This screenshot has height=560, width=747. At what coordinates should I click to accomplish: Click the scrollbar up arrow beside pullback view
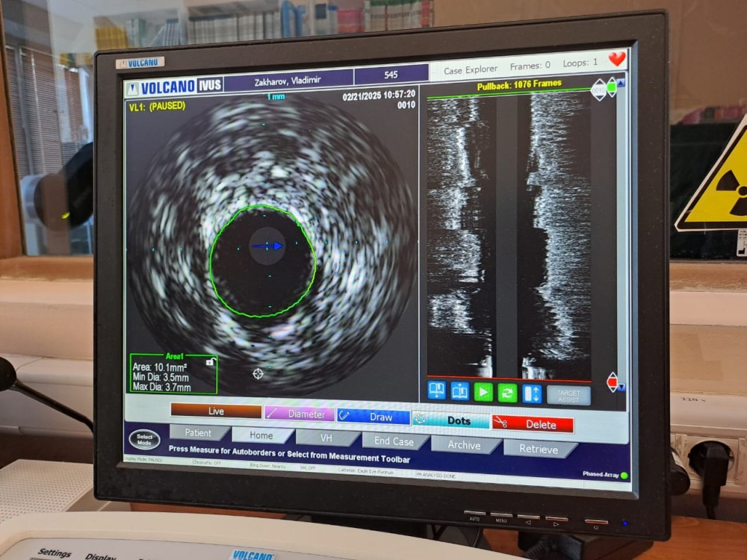[620, 84]
